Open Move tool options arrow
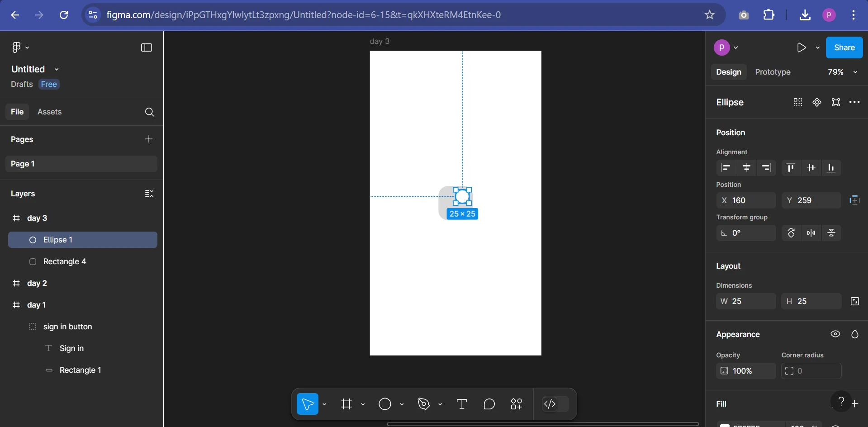Screen dimensions: 868x427 (x=324, y=404)
